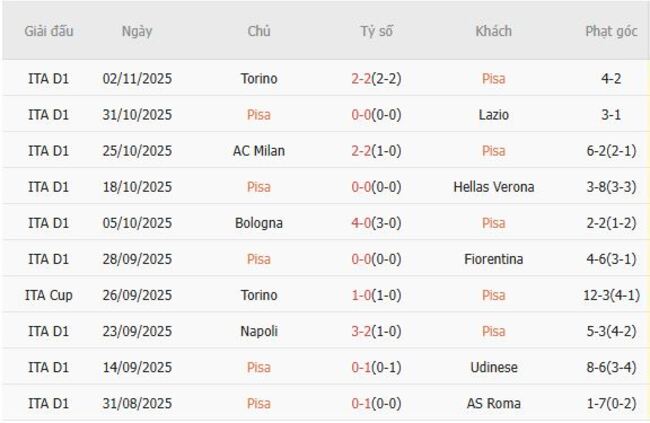The image size is (650, 423).
Task: Click the "Ngày" column header
Action: click(x=137, y=31)
